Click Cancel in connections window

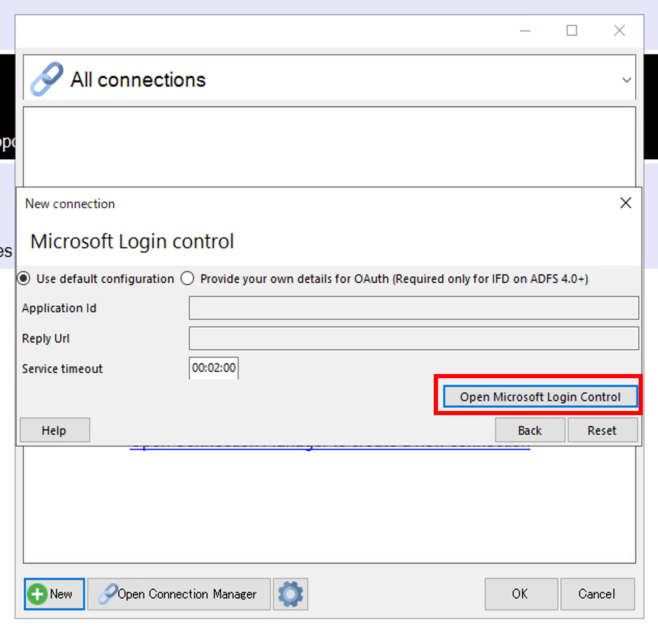[x=597, y=594]
